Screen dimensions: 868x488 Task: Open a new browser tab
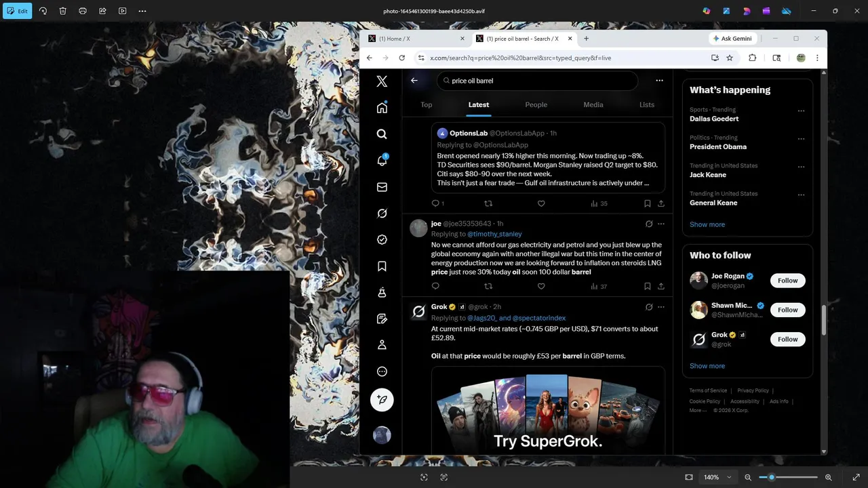[586, 39]
